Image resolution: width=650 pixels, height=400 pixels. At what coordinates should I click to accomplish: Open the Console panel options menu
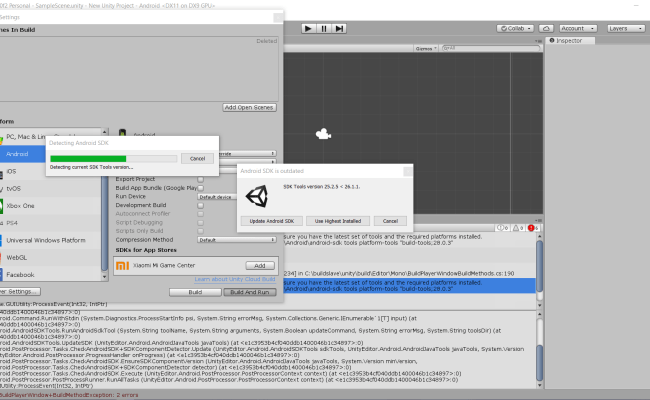pyautogui.click(x=538, y=221)
